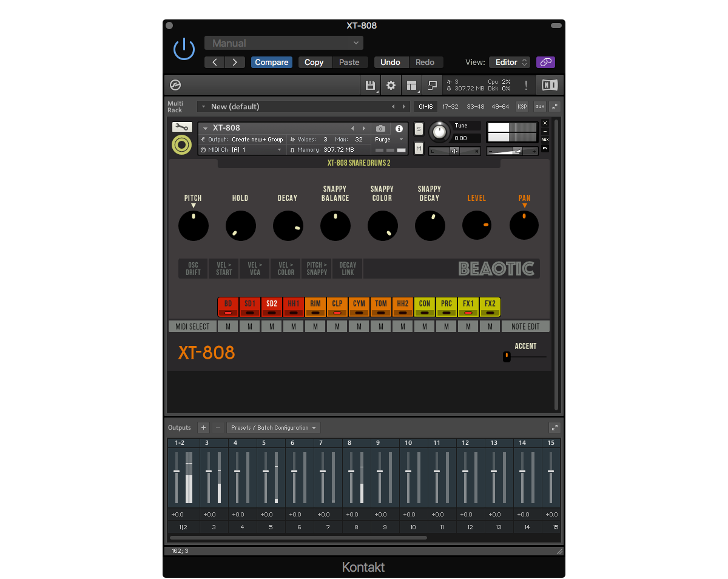This screenshot has height=579, width=728.
Task: Add a new output channel with plus
Action: click(x=203, y=428)
